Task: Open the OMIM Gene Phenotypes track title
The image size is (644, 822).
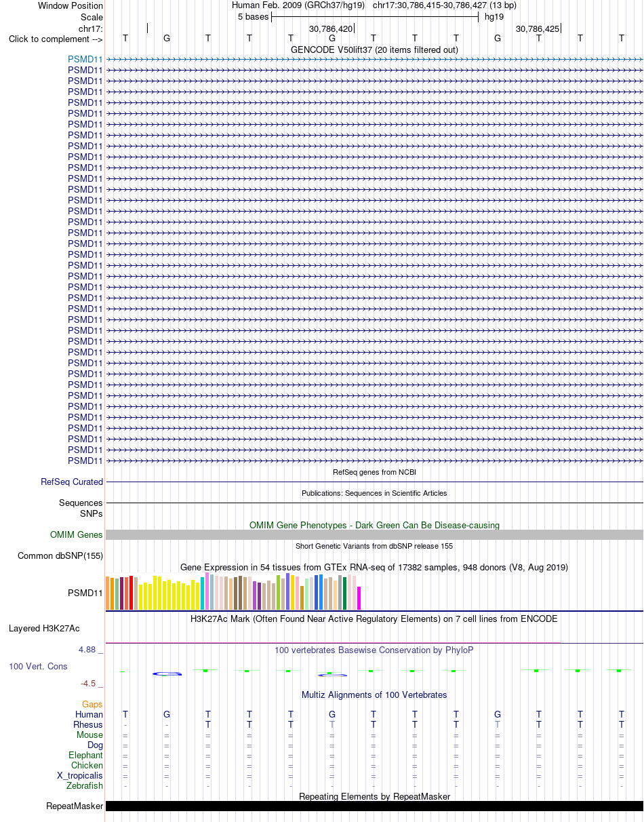Action: pyautogui.click(x=374, y=525)
